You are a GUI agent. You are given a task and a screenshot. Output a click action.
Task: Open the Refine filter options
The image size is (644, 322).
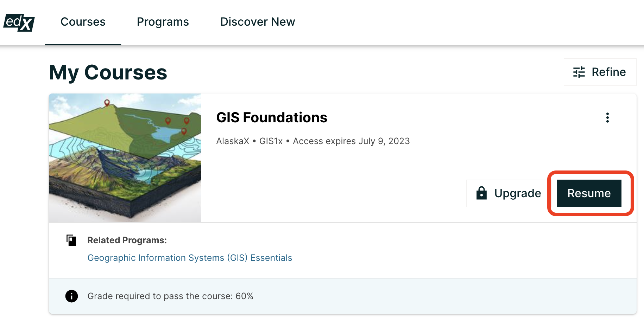[600, 72]
